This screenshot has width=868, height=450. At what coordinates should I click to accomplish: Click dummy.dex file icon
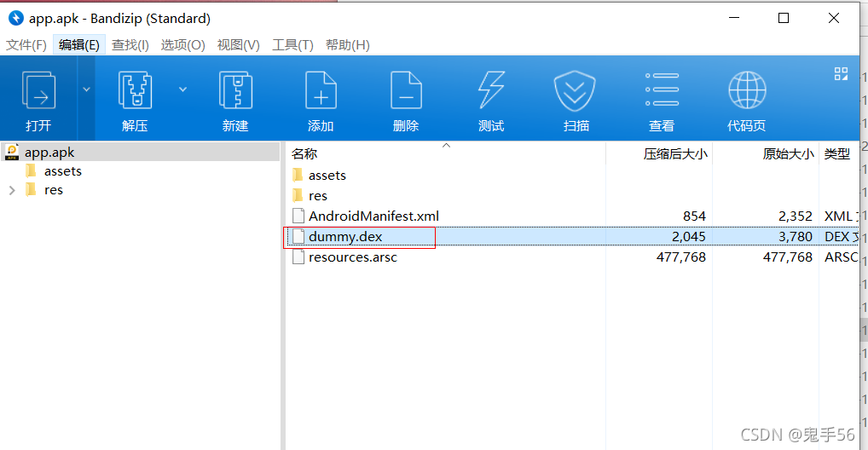[298, 236]
